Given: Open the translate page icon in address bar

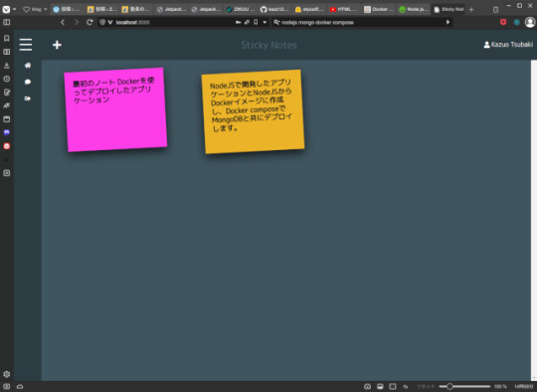Looking at the screenshot, I should click(x=247, y=22).
